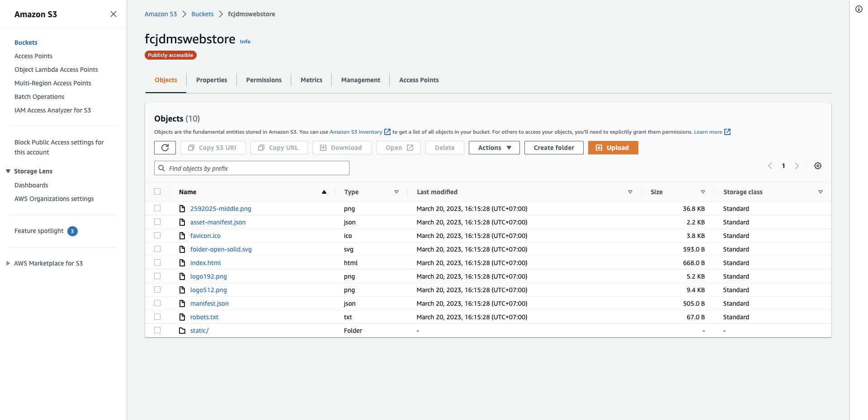Click file icon beside logo192.png

click(182, 276)
